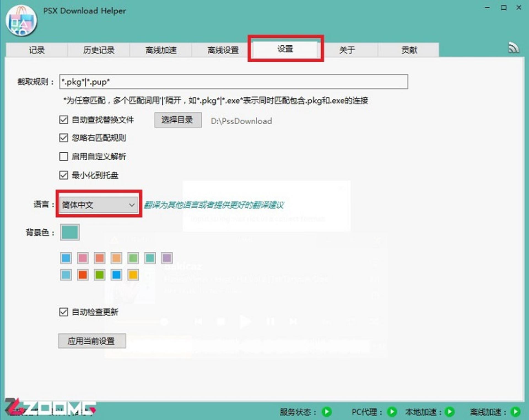Image resolution: width=529 pixels, height=420 pixels.
Task: Pick the blue swatch in first row
Action: pyautogui.click(x=66, y=258)
